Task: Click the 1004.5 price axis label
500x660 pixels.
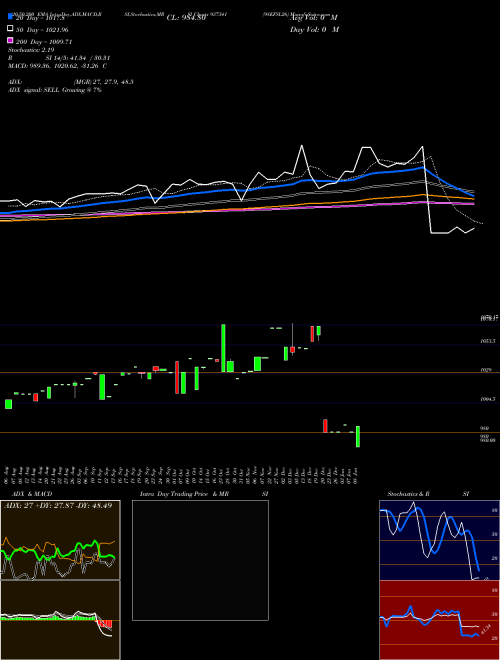Action: click(x=488, y=399)
